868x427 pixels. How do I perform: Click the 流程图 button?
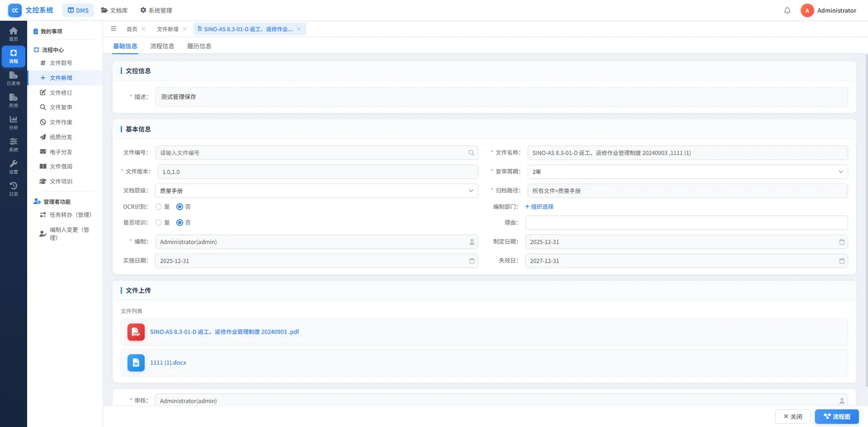(x=837, y=417)
